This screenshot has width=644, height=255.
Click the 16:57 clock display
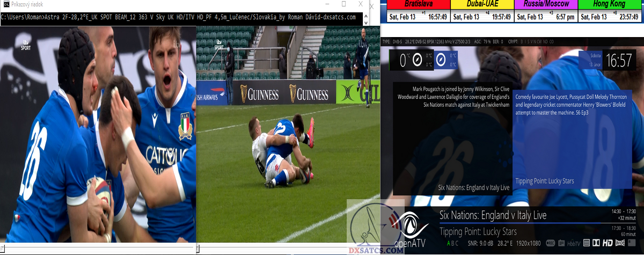point(619,60)
